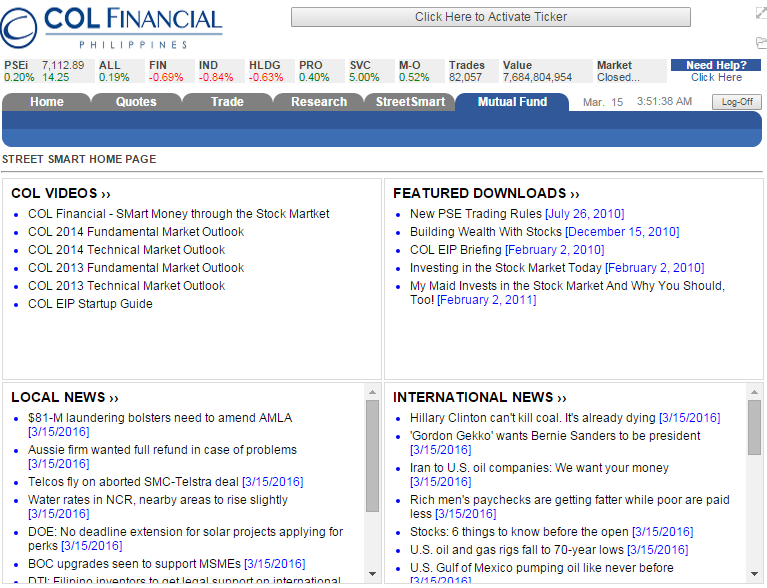The height and width of the screenshot is (588, 767).
Task: Click the Market Closed status cell
Action: pos(631,71)
